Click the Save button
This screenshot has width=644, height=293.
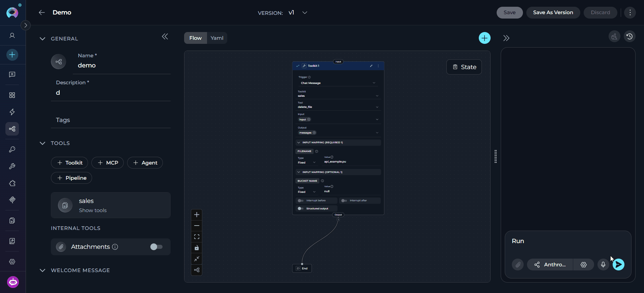pyautogui.click(x=509, y=12)
